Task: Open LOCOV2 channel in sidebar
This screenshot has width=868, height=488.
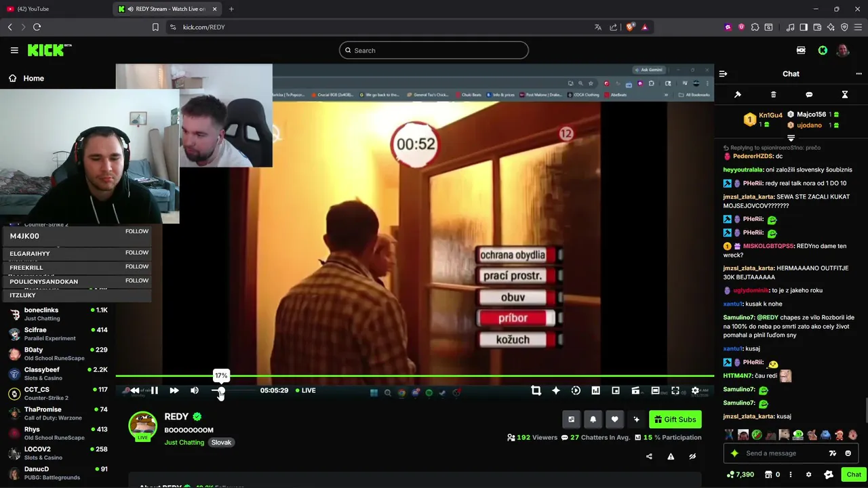Action: pyautogui.click(x=58, y=453)
